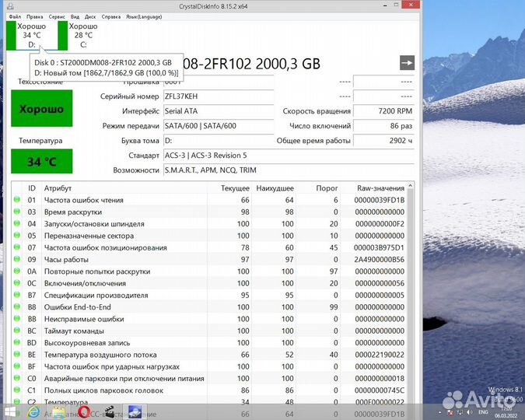Open the Справка menu
525x420 pixels.
click(x=110, y=16)
